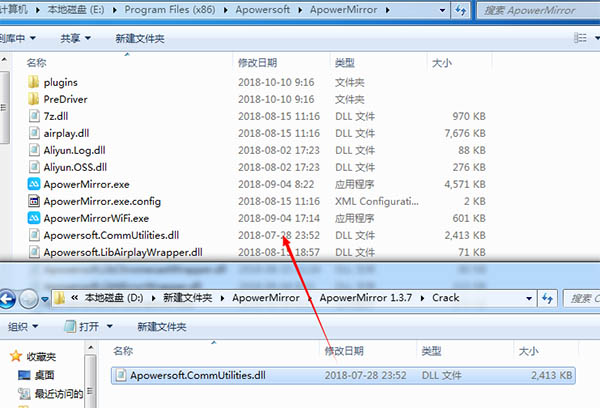Image resolution: width=600 pixels, height=408 pixels.
Task: Select ApowerMirror.exe.config file icon
Action: coord(35,201)
